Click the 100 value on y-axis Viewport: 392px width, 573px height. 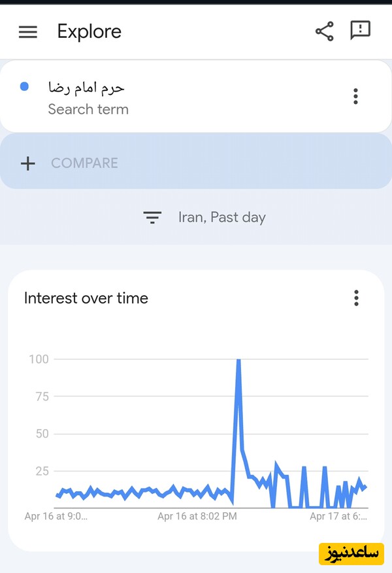pos(39,359)
